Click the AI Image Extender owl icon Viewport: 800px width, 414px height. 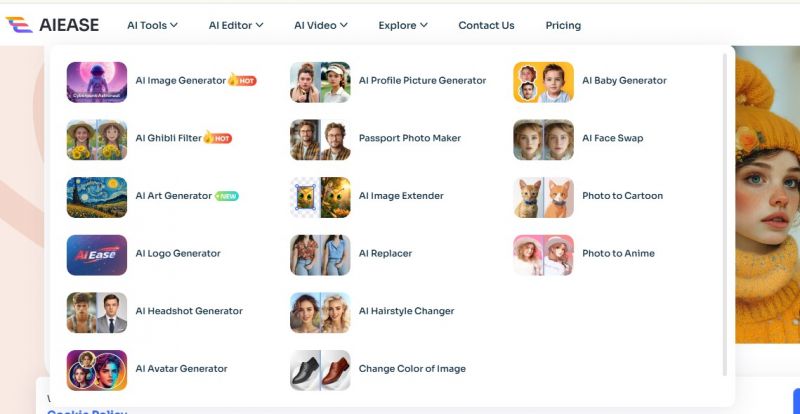pyautogui.click(x=320, y=198)
